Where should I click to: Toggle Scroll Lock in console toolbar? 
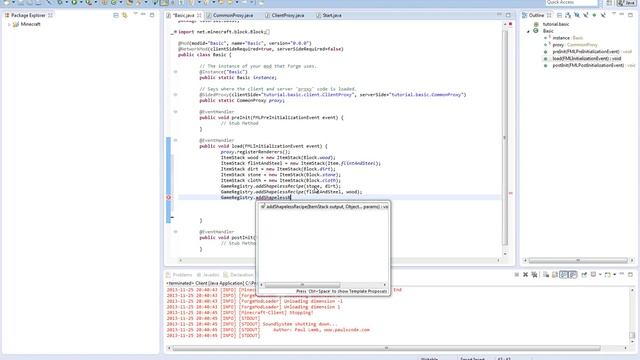555,275
